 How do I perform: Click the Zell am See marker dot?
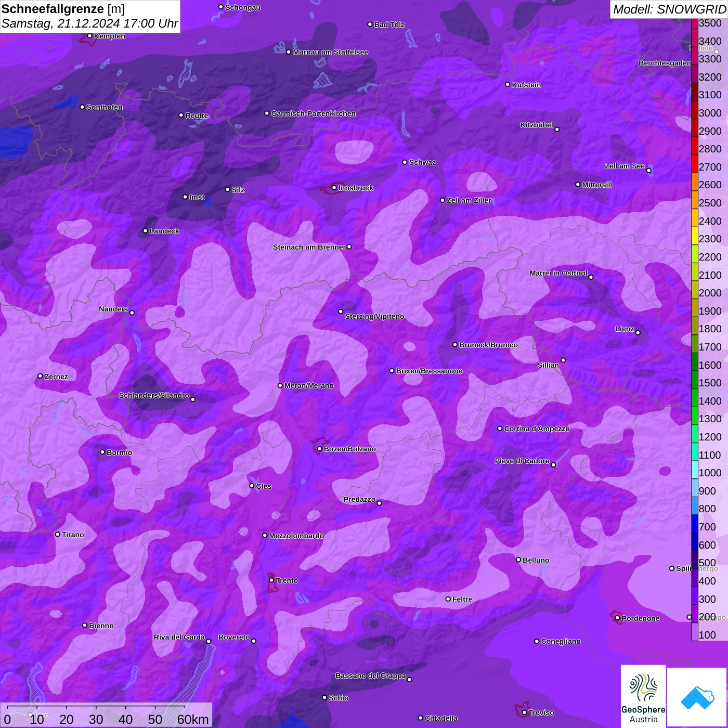point(648,171)
